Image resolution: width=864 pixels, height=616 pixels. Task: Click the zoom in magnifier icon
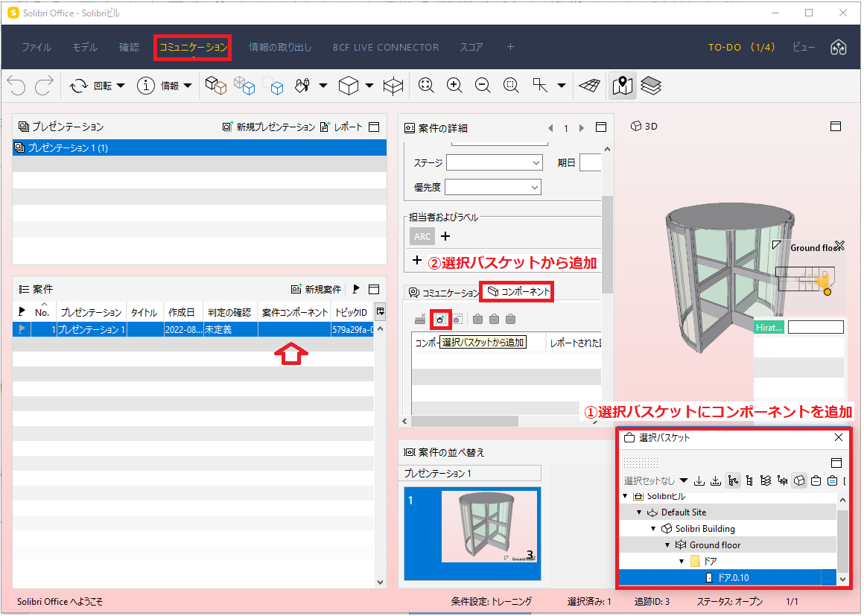(x=454, y=86)
